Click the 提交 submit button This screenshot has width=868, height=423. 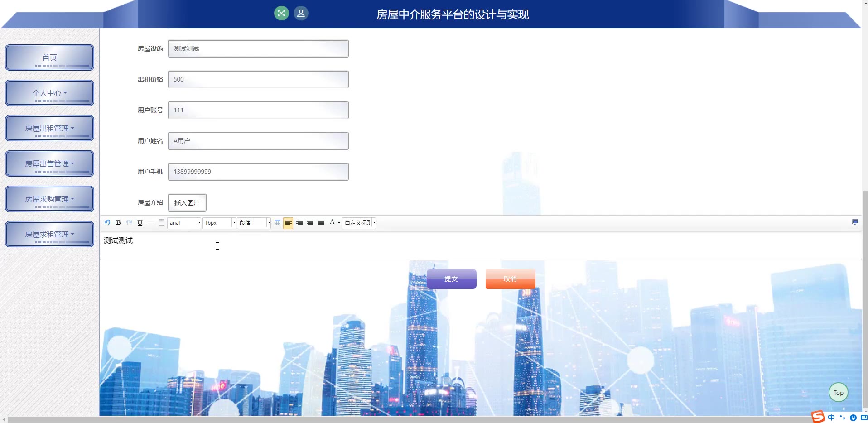point(451,279)
